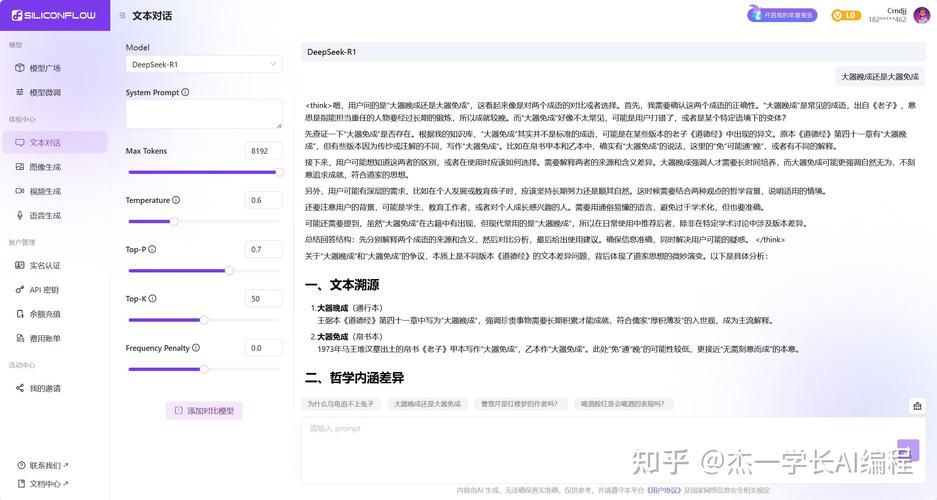Click the L0 level badge
The height and width of the screenshot is (500, 937).
tap(846, 16)
